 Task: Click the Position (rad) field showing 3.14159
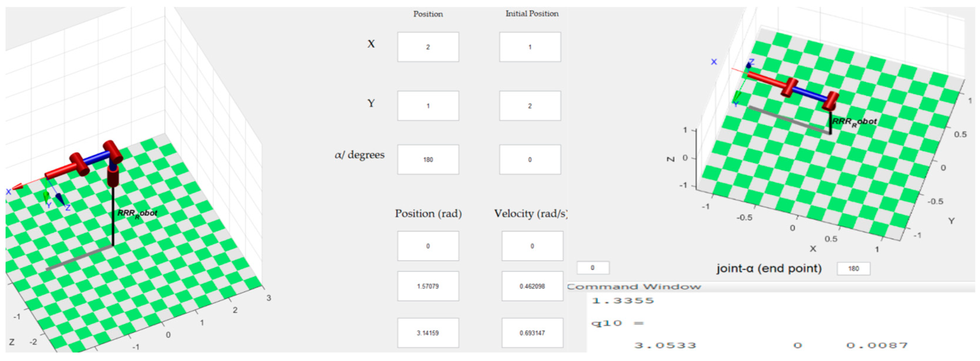pos(428,333)
